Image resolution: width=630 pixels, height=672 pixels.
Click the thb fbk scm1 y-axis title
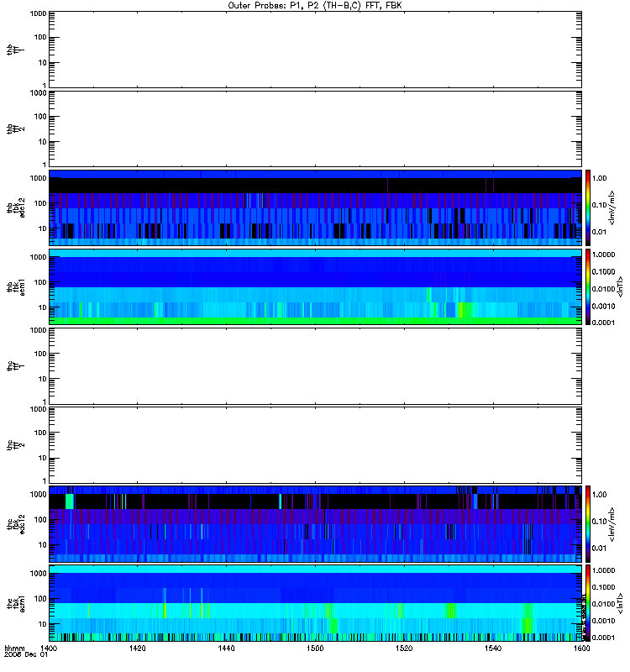pos(16,286)
